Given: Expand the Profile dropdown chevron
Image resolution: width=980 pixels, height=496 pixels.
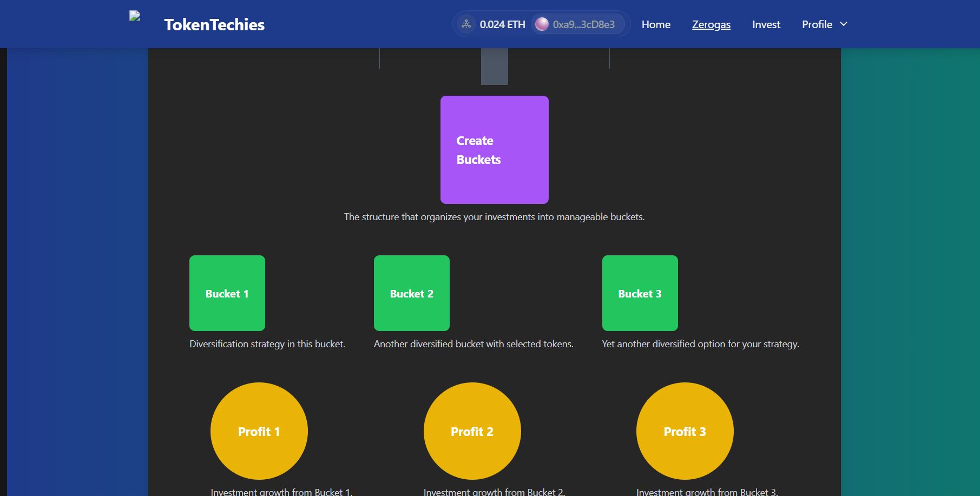Looking at the screenshot, I should click(x=844, y=24).
